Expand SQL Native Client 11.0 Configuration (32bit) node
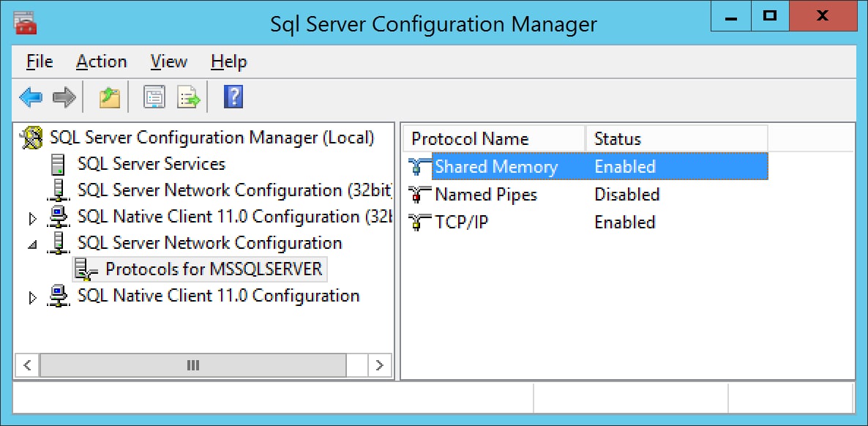868x426 pixels. coord(33,219)
